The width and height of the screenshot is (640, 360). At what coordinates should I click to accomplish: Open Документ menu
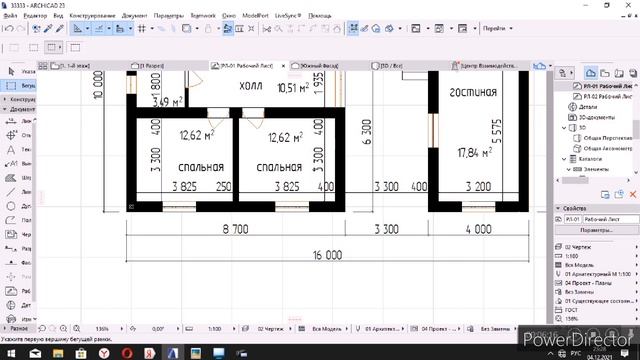click(x=134, y=16)
